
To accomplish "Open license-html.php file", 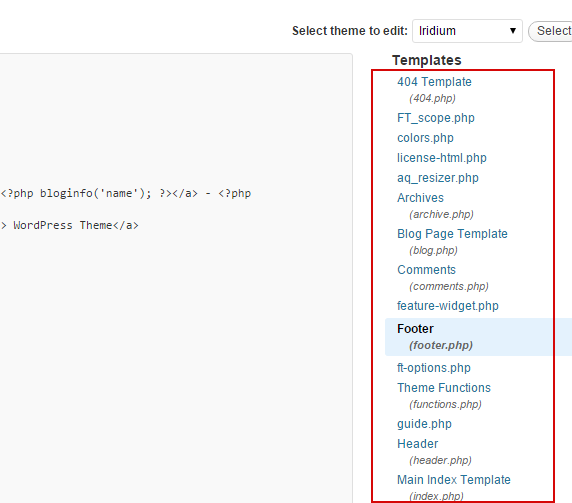I will 442,158.
